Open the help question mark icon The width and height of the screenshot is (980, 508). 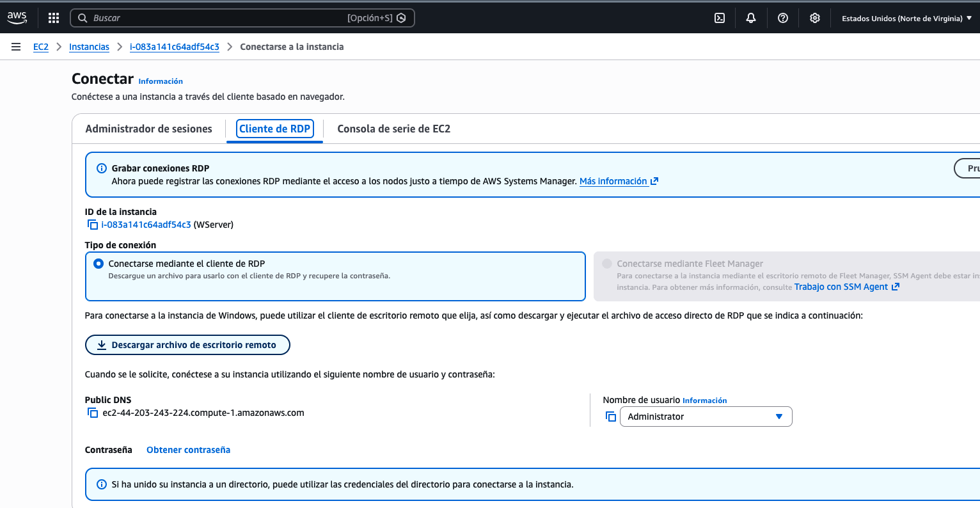(783, 18)
